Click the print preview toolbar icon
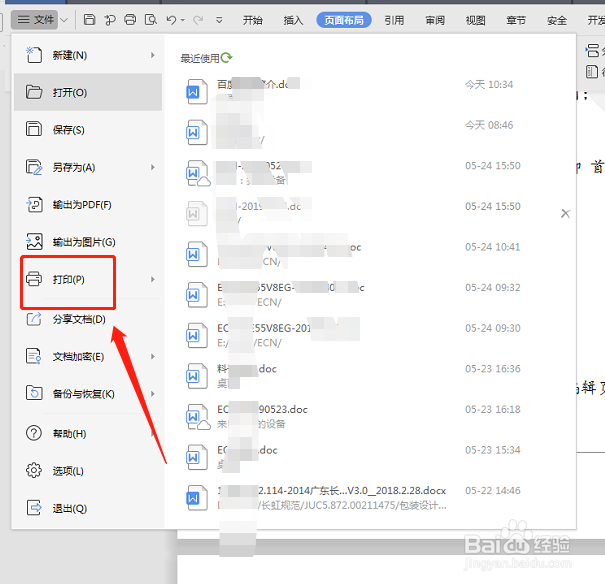The width and height of the screenshot is (605, 584). pos(150,20)
